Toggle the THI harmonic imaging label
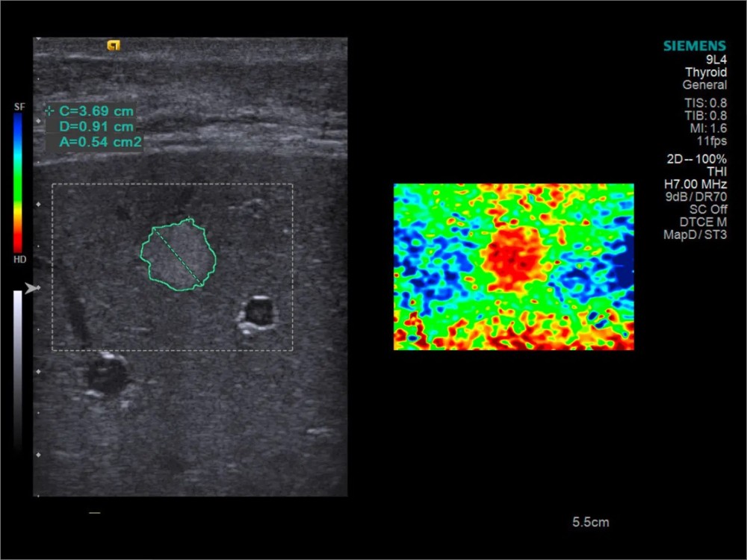The image size is (747, 560). [716, 171]
